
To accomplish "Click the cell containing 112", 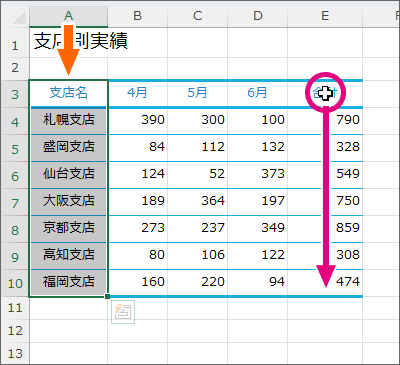I will (x=198, y=148).
